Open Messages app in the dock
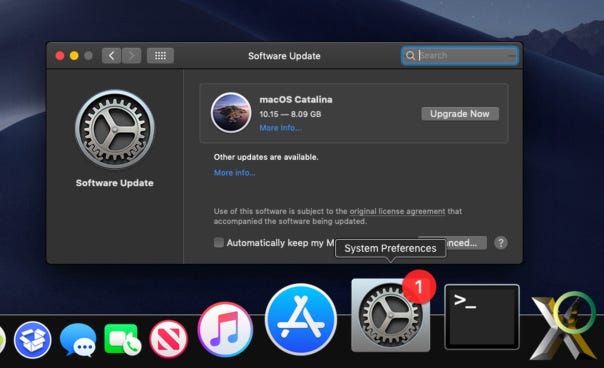The image size is (604, 368). 78,339
